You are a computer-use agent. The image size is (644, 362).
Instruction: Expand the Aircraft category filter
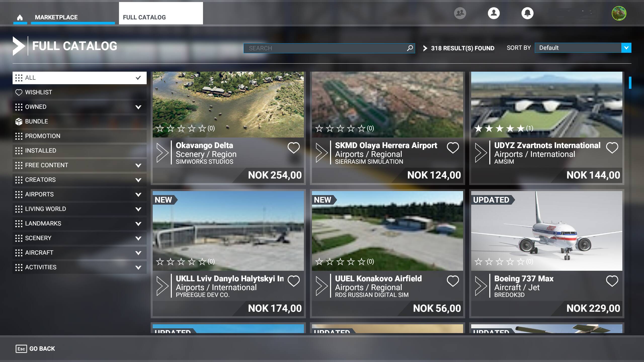138,253
